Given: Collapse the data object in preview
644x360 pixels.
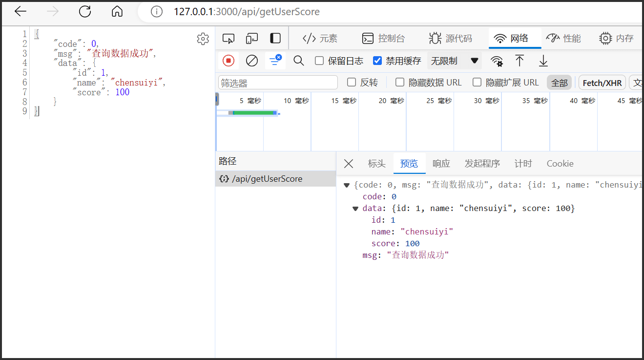Looking at the screenshot, I should point(355,209).
